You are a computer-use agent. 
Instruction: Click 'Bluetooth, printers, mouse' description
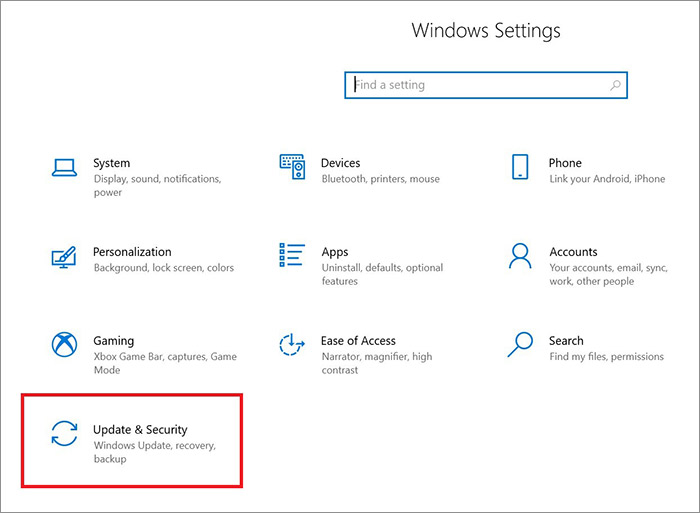pos(380,179)
